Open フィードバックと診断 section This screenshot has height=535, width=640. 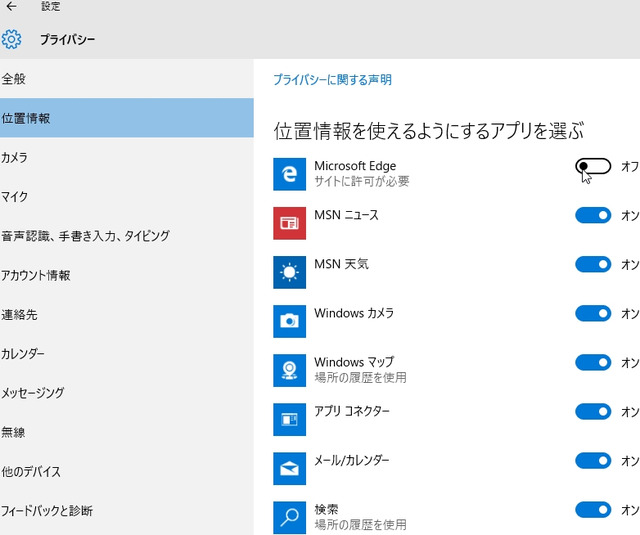127,511
